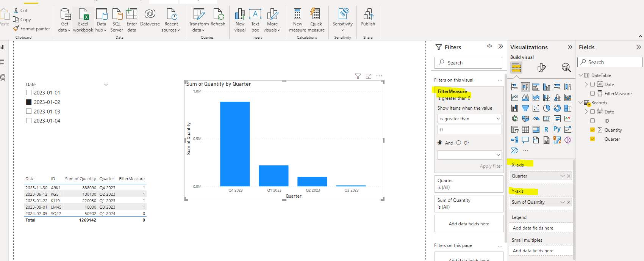This screenshot has width=644, height=261.
Task: Insert the Q&A speech bubble visual
Action: (525, 140)
